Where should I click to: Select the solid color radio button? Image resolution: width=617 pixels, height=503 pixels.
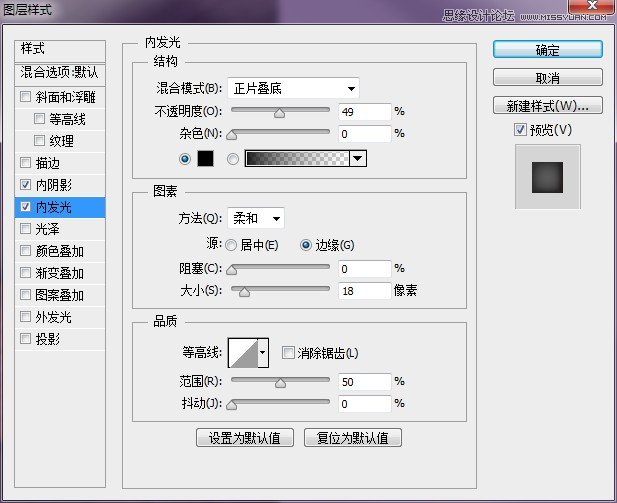point(185,159)
